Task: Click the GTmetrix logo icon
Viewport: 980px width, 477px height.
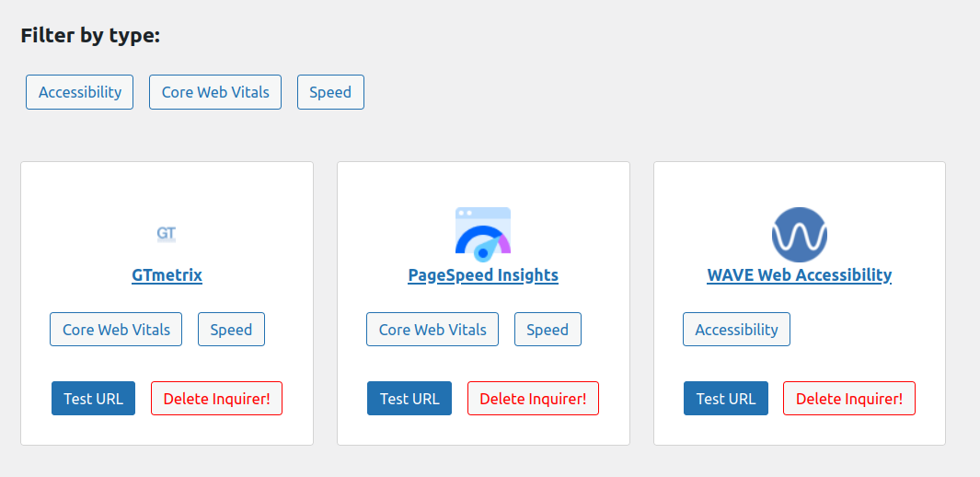Action: (167, 234)
